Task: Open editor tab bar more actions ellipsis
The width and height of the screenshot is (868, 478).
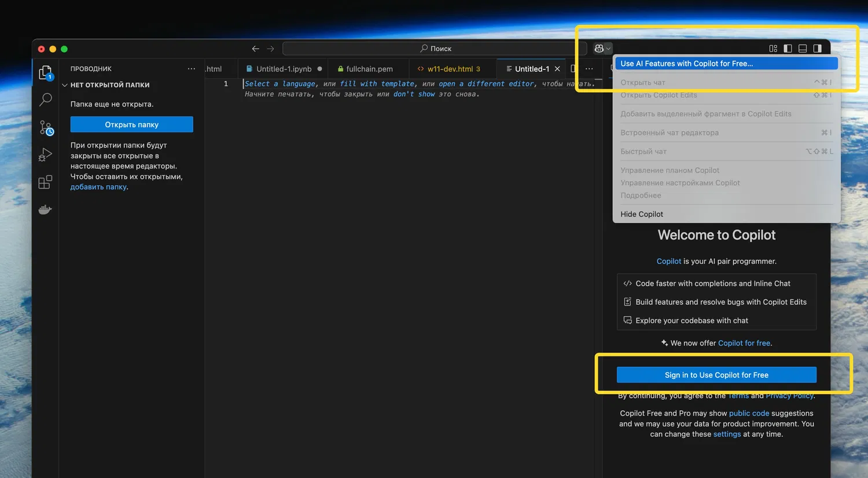Action: [x=589, y=69]
